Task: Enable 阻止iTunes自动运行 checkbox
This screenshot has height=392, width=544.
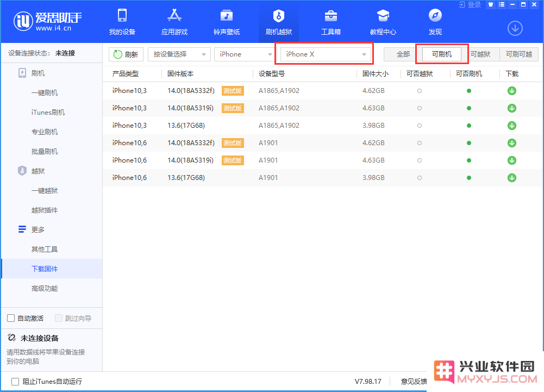Action: (15, 382)
